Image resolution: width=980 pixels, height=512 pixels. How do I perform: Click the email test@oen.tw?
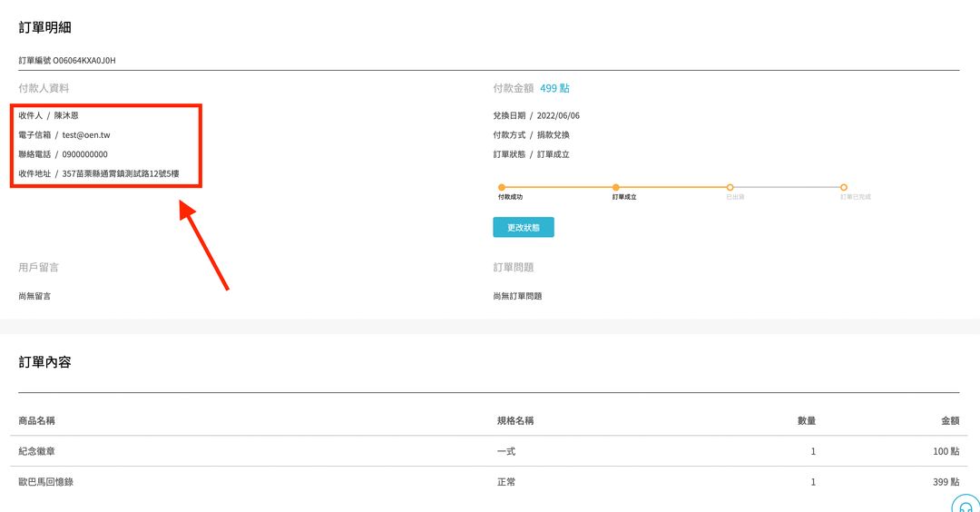tap(86, 135)
